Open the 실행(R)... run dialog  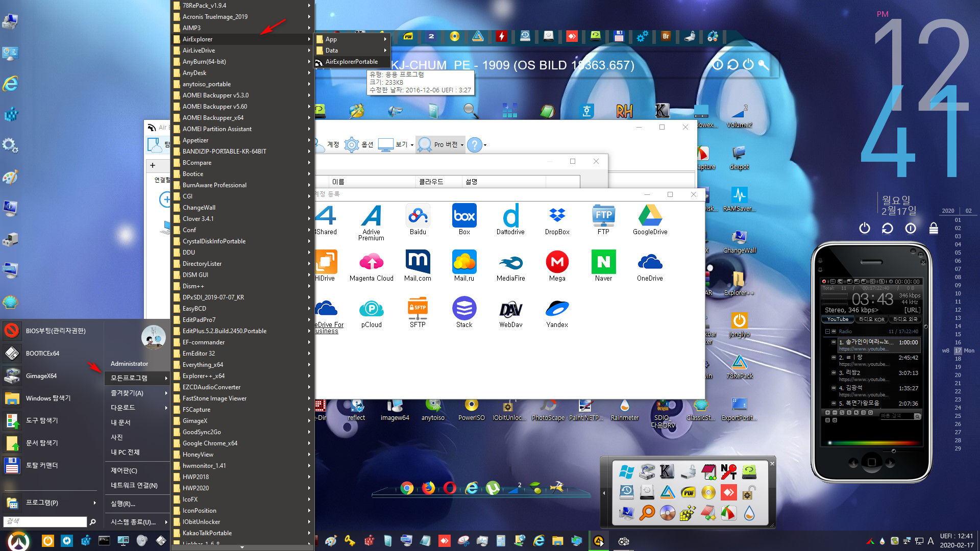coord(137,504)
